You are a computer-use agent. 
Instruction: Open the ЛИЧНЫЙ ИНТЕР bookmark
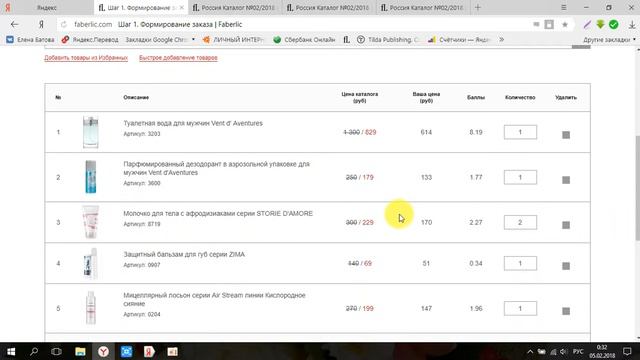click(x=233, y=40)
